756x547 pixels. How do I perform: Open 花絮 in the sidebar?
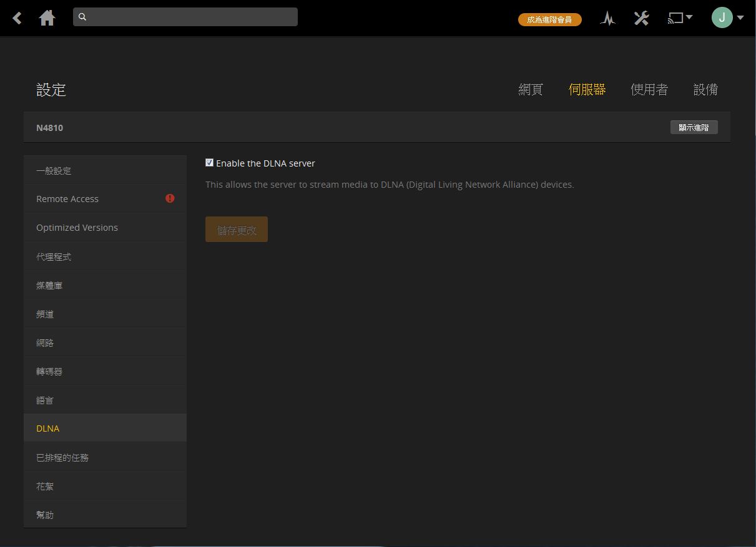coord(105,486)
